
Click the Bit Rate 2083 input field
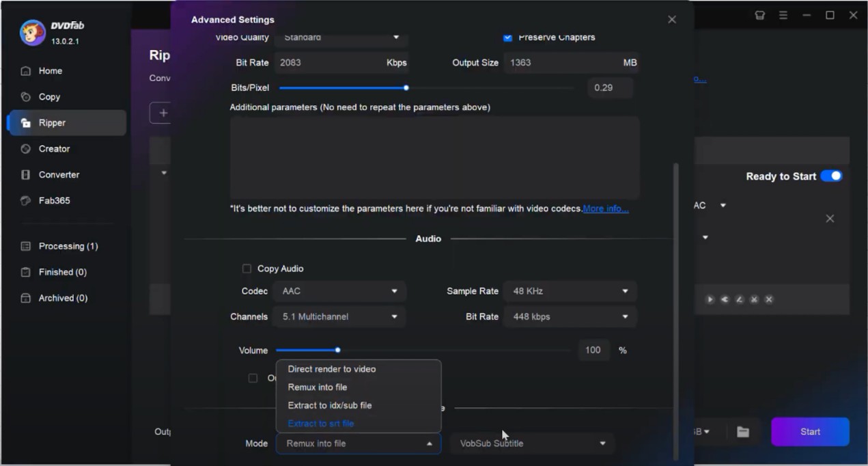(x=328, y=63)
